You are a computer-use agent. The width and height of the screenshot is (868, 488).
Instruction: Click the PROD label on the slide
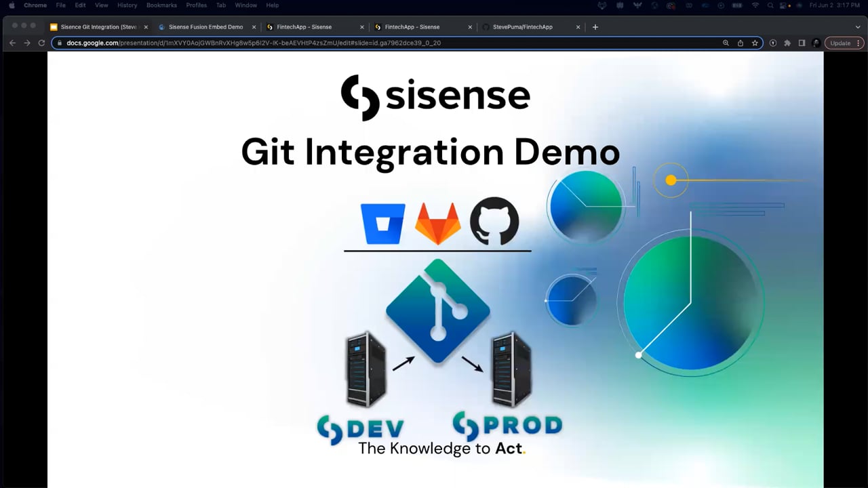click(507, 425)
